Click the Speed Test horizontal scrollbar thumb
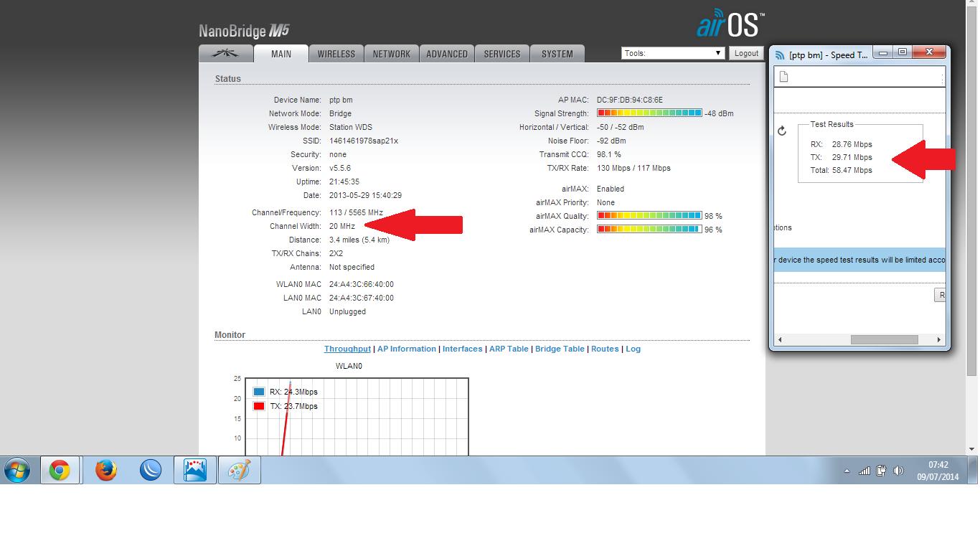This screenshot has height=551, width=980. pyautogui.click(x=885, y=339)
